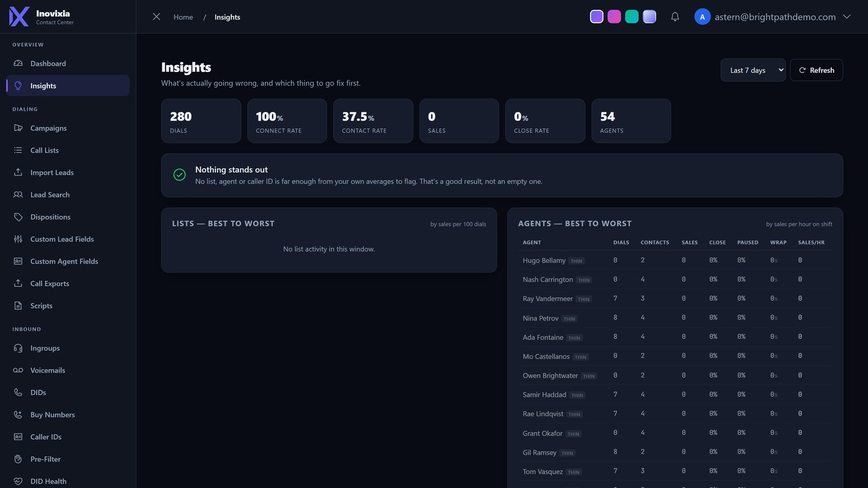Pick the teal theme swatch
The image size is (868, 488).
[632, 17]
